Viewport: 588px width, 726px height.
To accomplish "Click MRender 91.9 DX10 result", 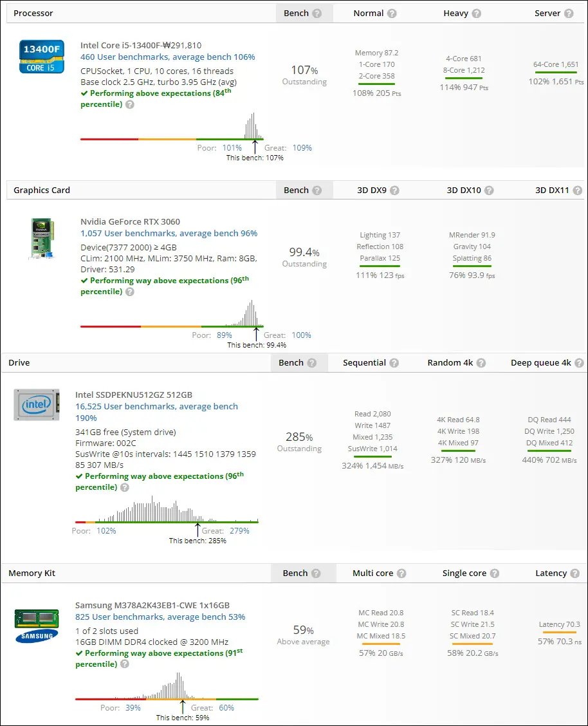I will pos(472,235).
